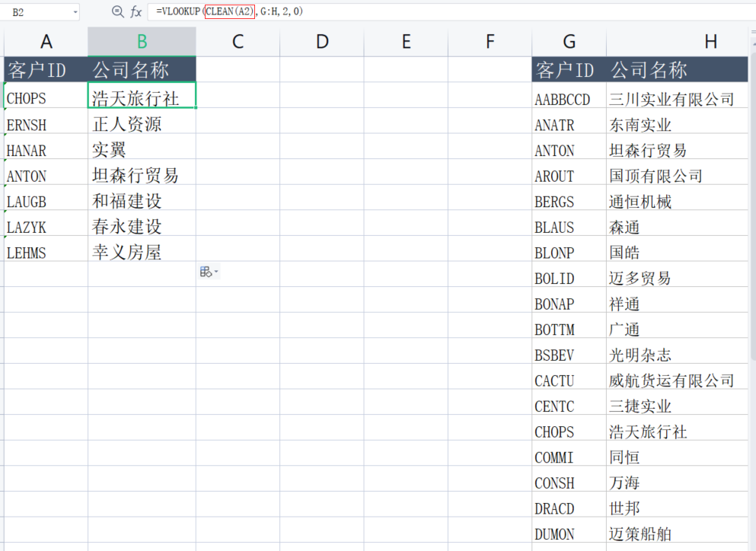
Task: Select cell A1 labeled 客户ID
Action: click(46, 69)
